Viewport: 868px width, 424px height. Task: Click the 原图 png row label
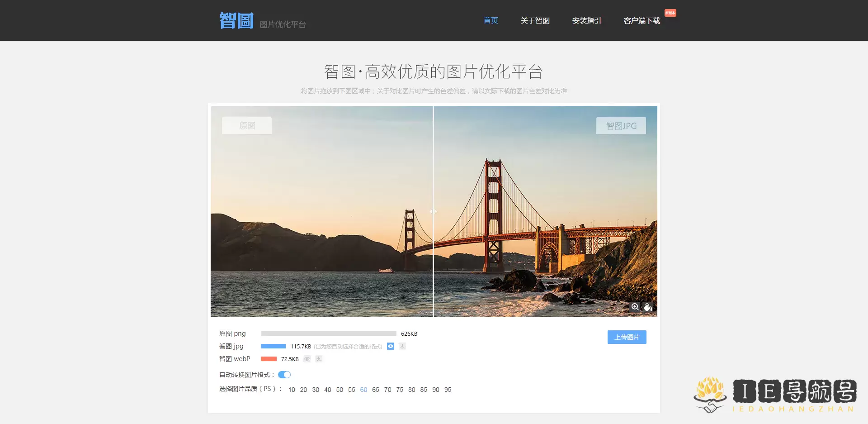(x=232, y=333)
